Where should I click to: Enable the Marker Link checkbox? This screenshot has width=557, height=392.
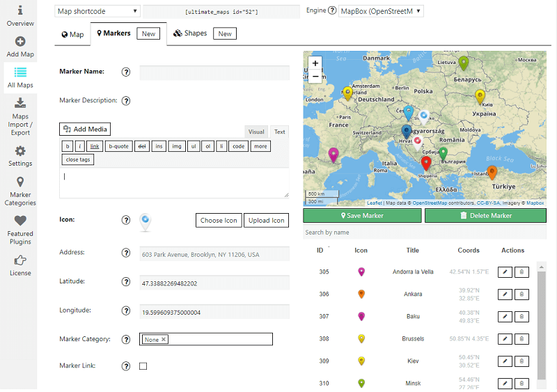143,366
